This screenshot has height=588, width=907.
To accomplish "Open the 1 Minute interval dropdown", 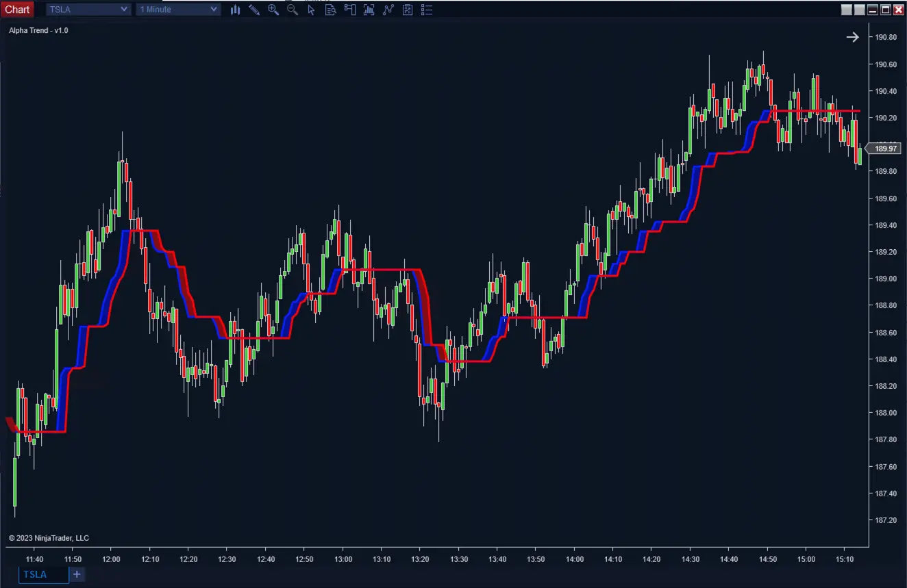I will point(178,9).
